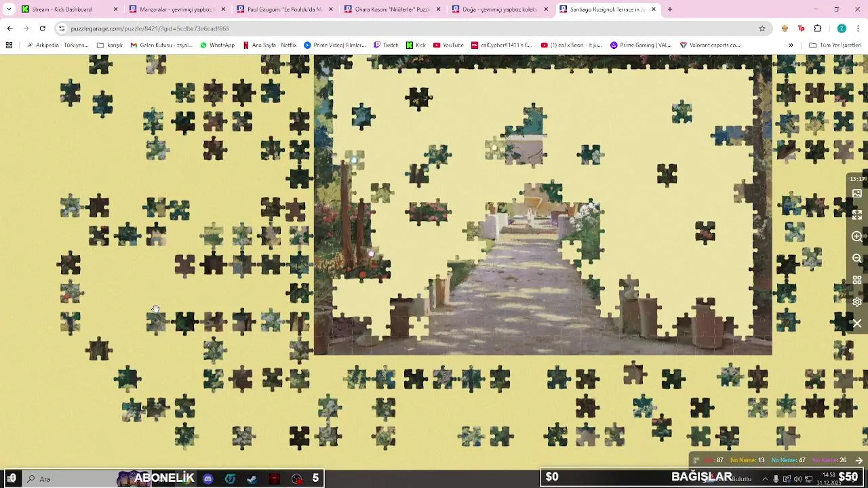Image resolution: width=868 pixels, height=488 pixels.
Task: Go forward in browser history
Action: (26, 28)
